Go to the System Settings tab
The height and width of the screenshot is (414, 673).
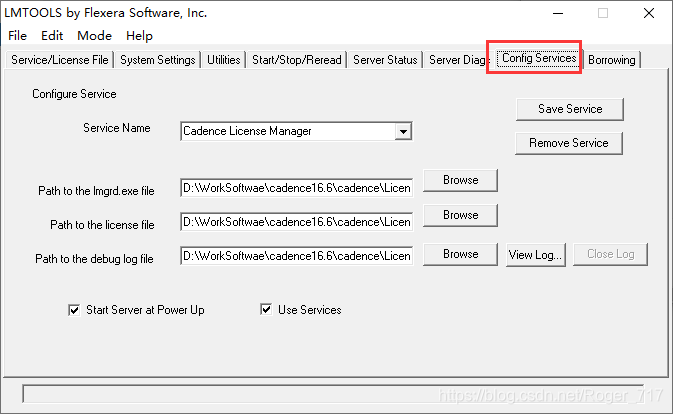158,60
